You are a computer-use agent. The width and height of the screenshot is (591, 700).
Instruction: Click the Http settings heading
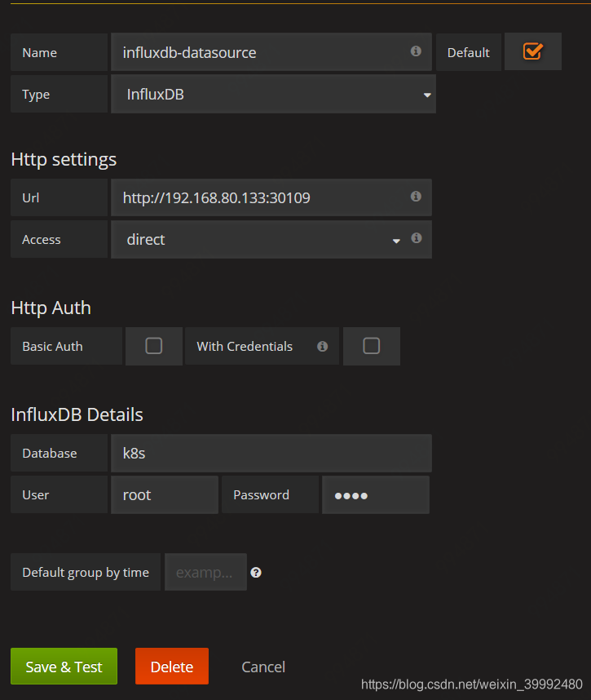click(x=64, y=159)
